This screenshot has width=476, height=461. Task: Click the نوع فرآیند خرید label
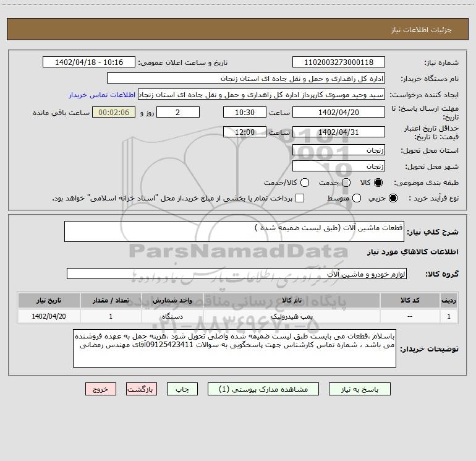(433, 198)
